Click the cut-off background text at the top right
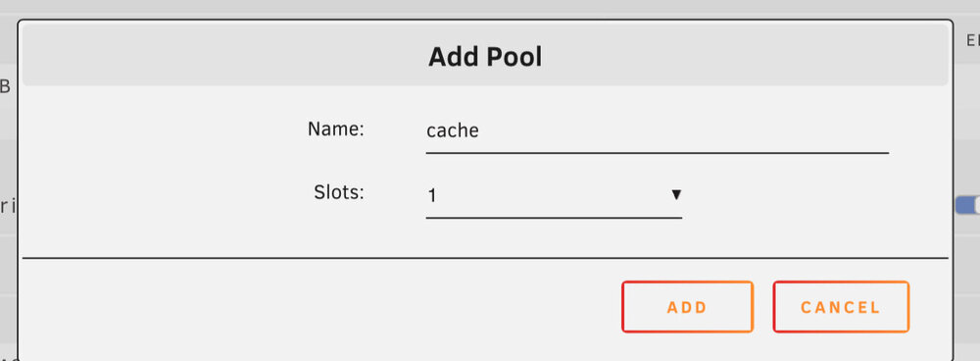Viewport: 980px width, 361px height. point(973,40)
